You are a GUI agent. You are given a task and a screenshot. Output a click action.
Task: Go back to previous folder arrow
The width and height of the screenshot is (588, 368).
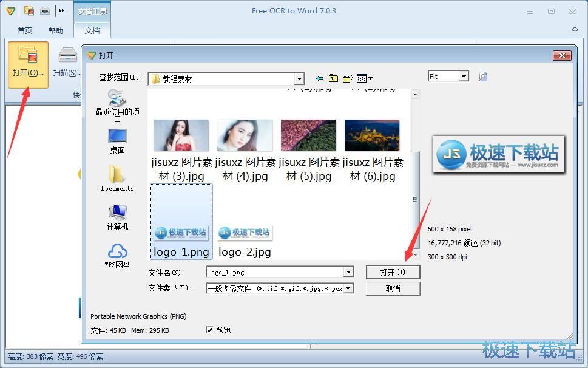point(320,78)
